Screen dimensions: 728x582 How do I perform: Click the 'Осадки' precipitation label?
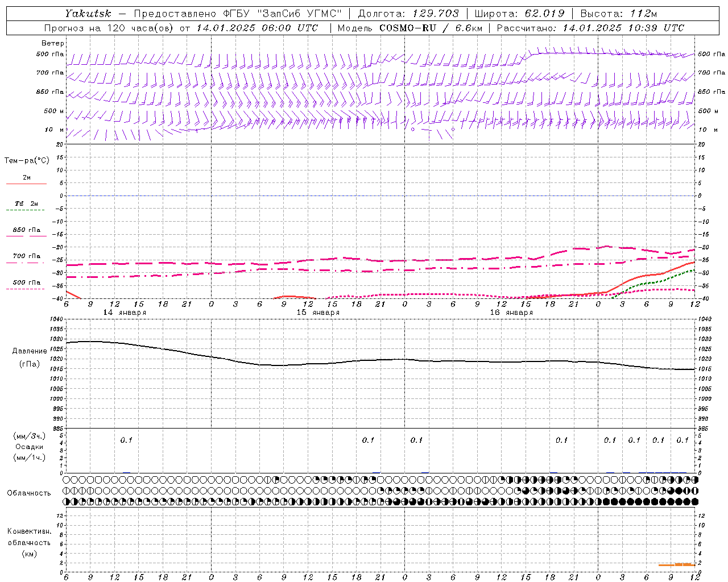click(x=30, y=447)
